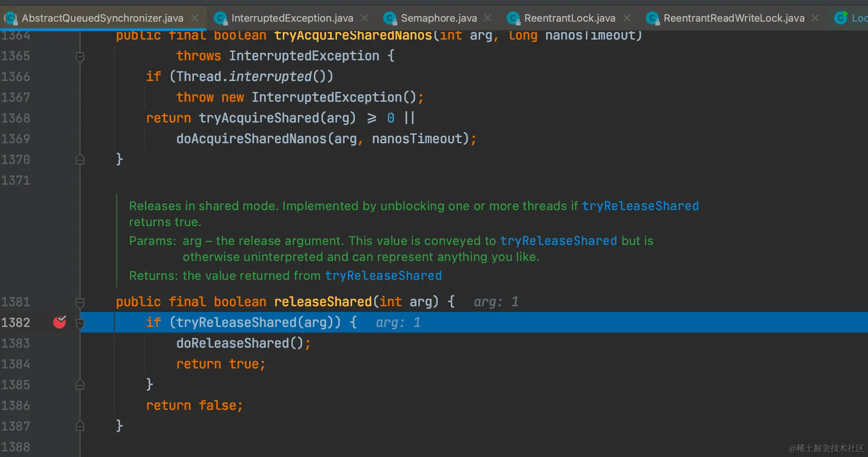The image size is (868, 457).
Task: Click the doAcquireSharedNanos call
Action: click(x=251, y=139)
